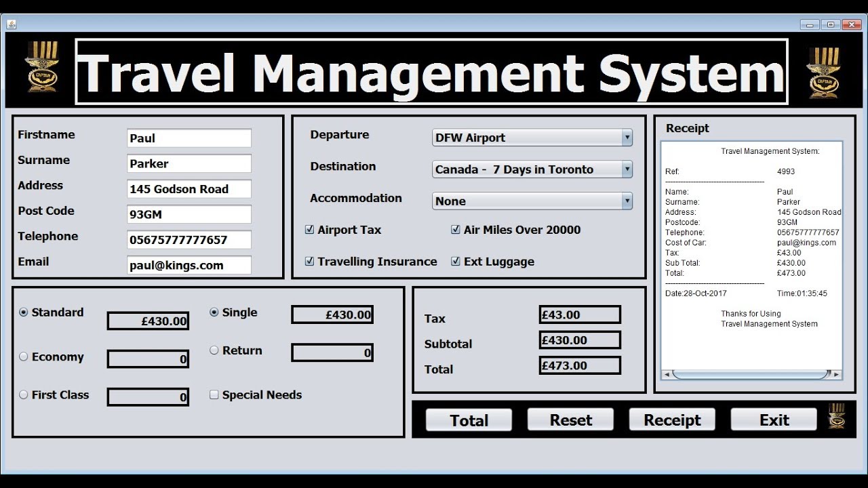Click the receipt horizontal scrollbar thumb
This screenshot has width=868, height=488.
click(x=751, y=374)
